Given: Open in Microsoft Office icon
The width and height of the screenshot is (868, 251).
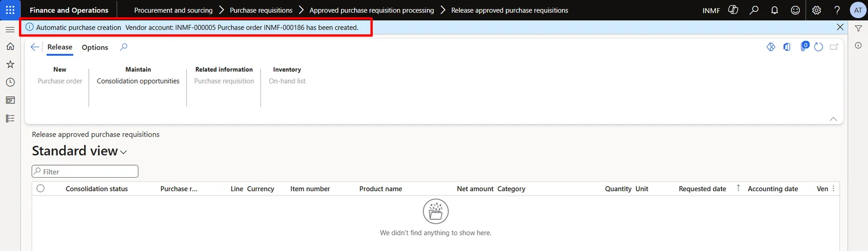Looking at the screenshot, I should pos(787,47).
